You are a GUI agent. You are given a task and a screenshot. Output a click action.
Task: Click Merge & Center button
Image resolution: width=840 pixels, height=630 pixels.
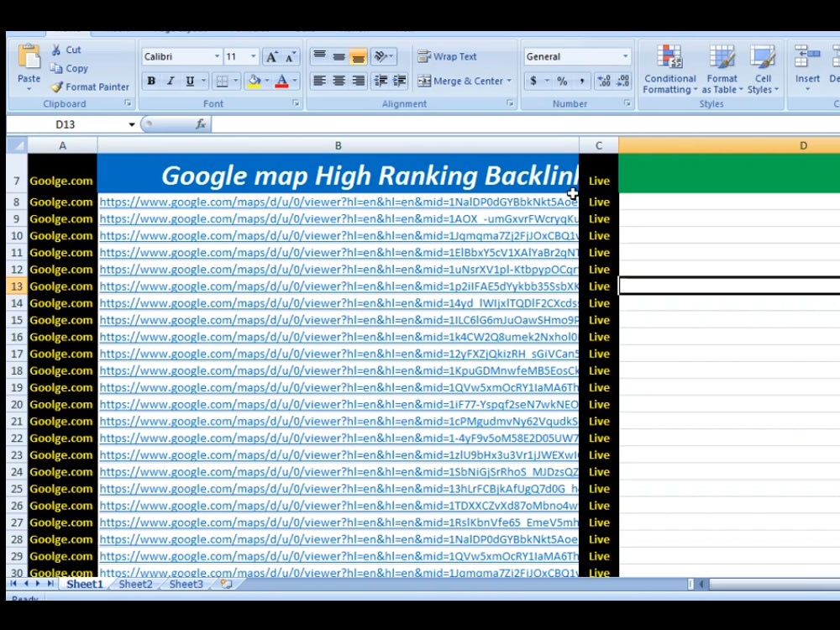[x=460, y=81]
